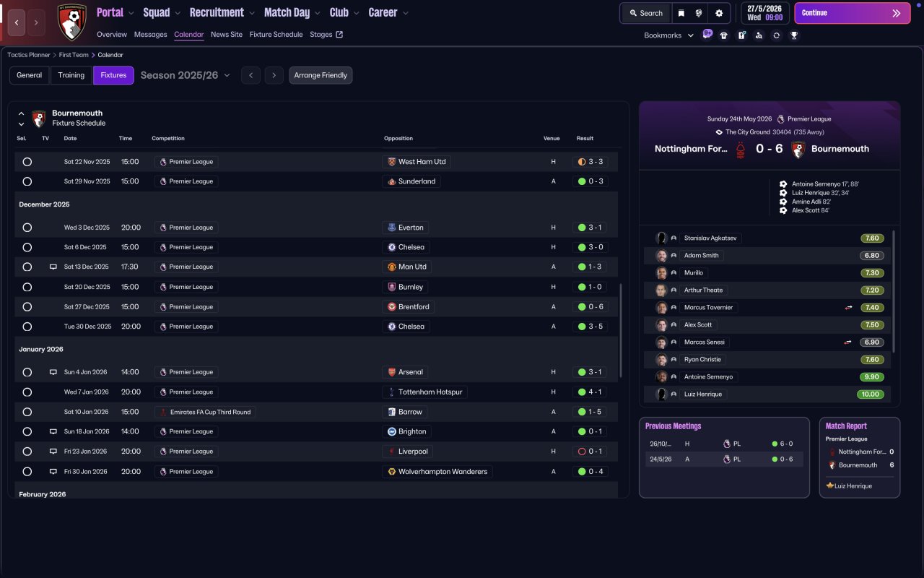Click the Tactics Planner breadcrumb

29,55
